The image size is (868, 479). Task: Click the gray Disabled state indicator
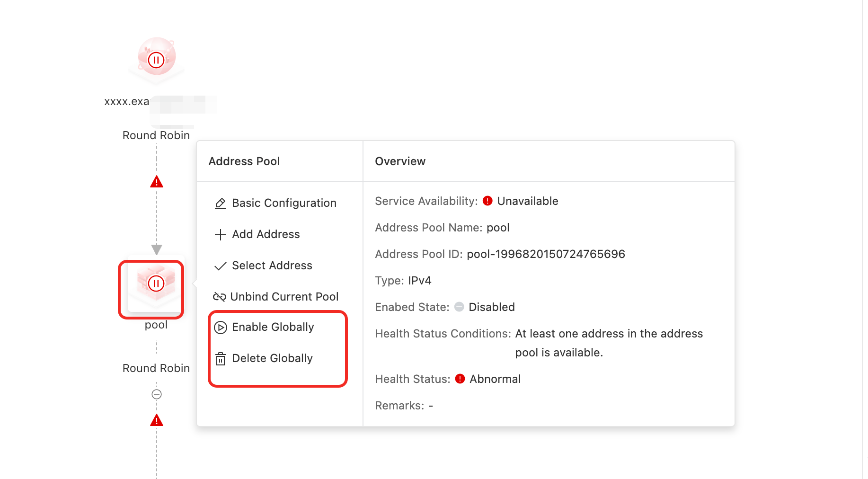459,307
